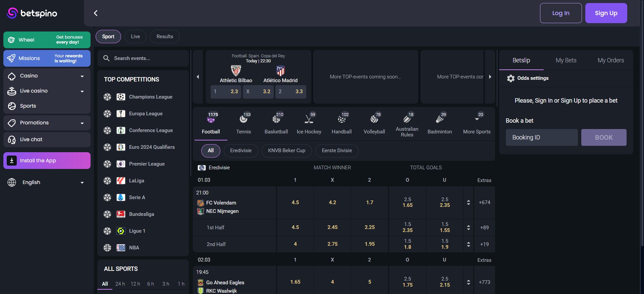Open the Wheel bonuses banner
644x294 pixels.
pos(47,40)
